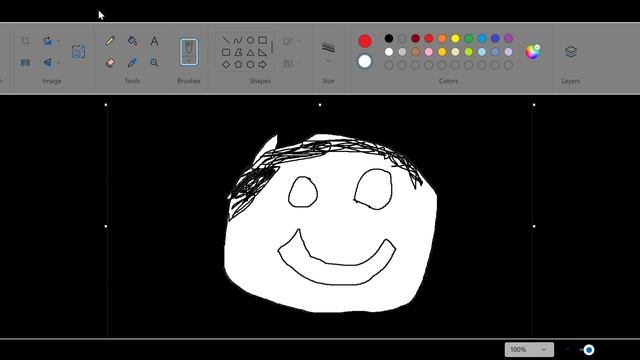The width and height of the screenshot is (640, 360).
Task: Open the Layers panel
Action: [571, 52]
